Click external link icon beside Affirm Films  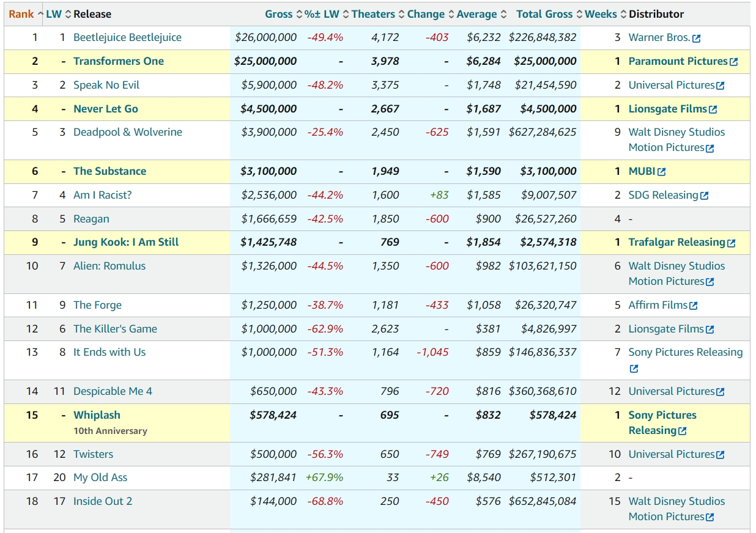point(693,306)
